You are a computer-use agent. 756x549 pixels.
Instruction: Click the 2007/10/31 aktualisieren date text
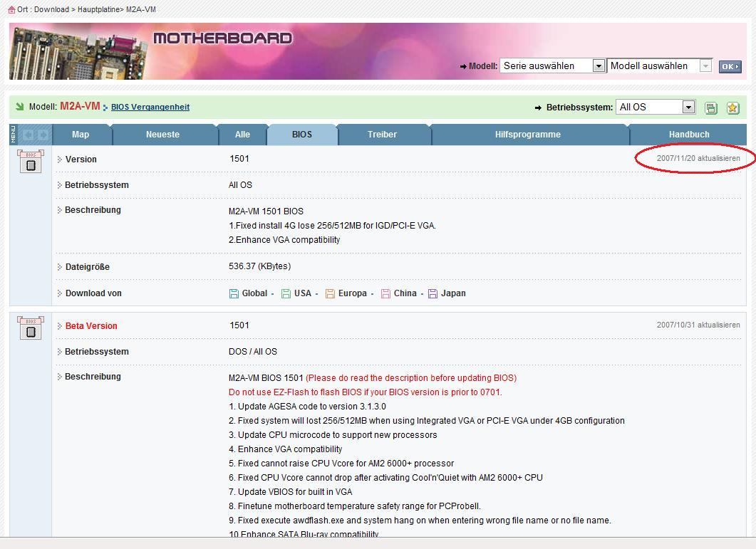coord(698,325)
